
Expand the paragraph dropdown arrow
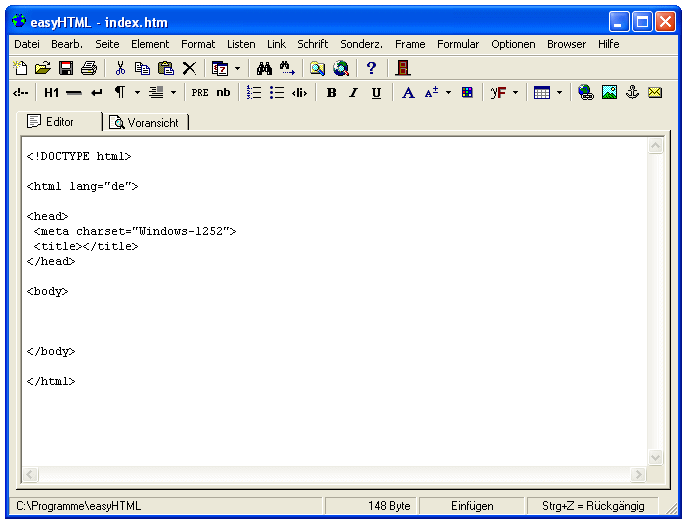(x=137, y=93)
